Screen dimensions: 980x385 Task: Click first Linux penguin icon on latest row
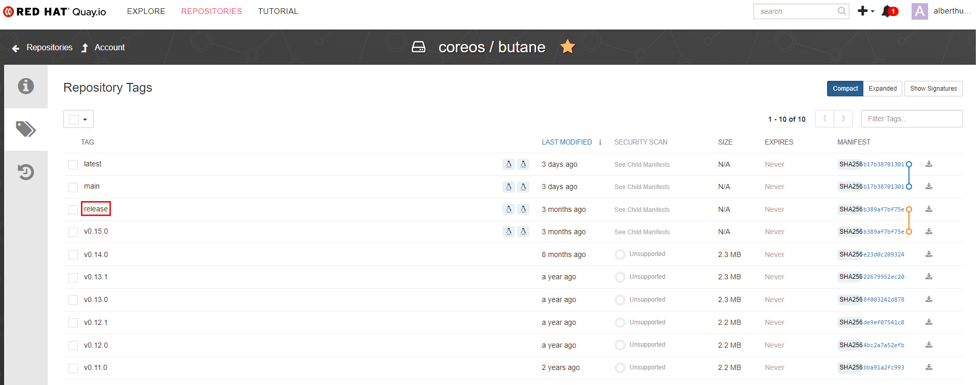tap(509, 164)
